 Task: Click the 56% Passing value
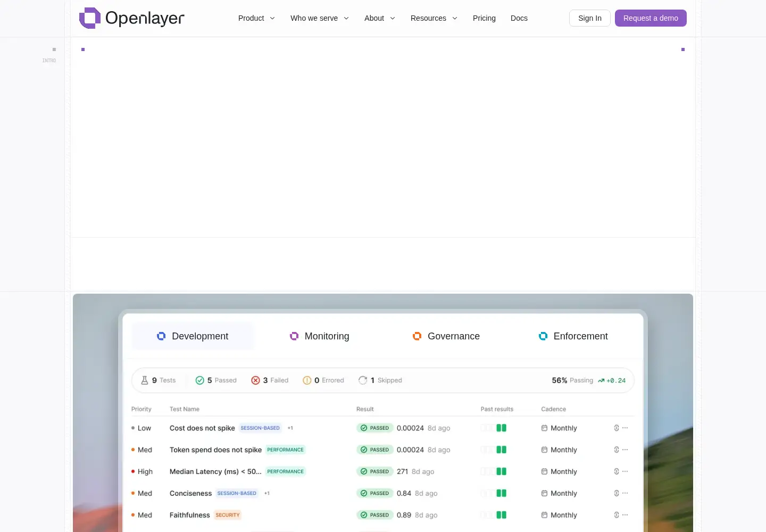coord(572,380)
